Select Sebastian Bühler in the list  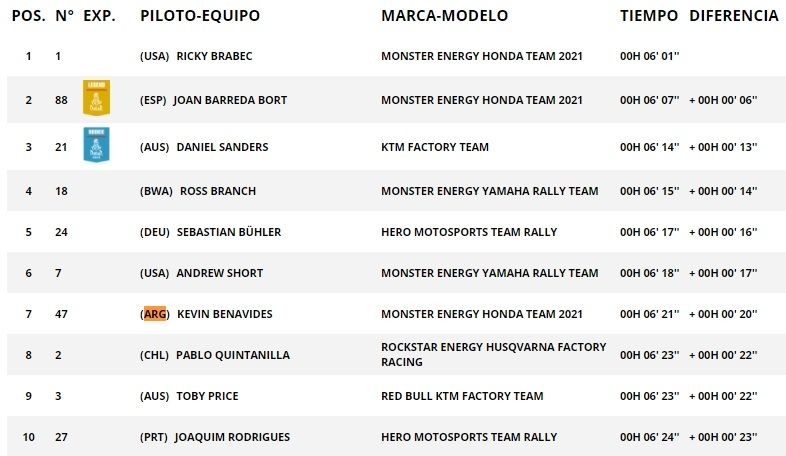pos(229,232)
